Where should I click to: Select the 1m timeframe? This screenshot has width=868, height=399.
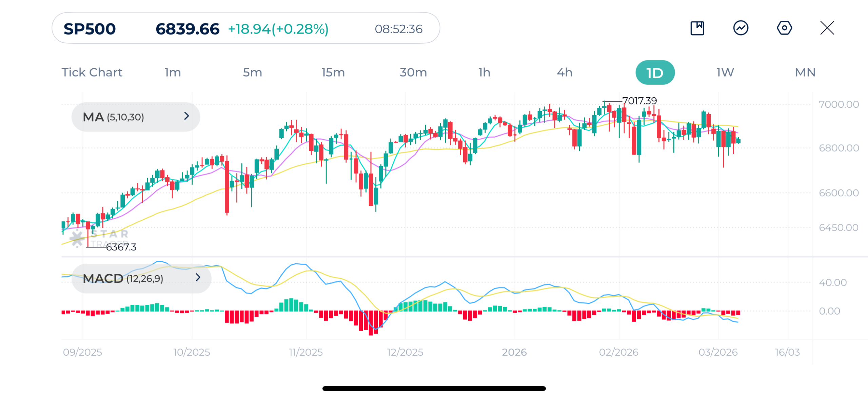172,72
